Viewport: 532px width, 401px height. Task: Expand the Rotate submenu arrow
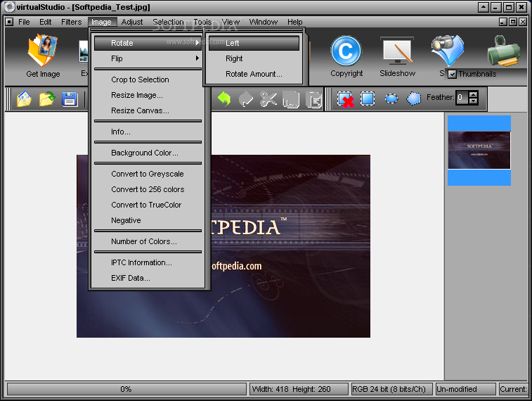197,43
